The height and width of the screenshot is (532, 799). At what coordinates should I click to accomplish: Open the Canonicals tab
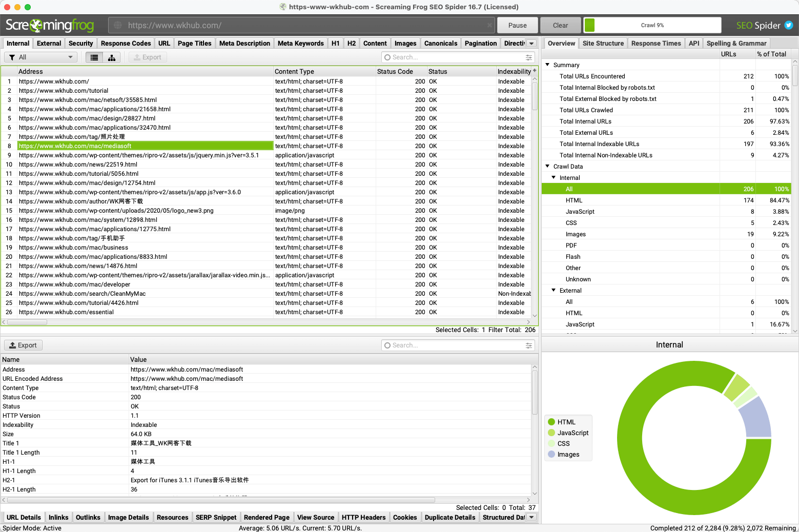tap(441, 44)
